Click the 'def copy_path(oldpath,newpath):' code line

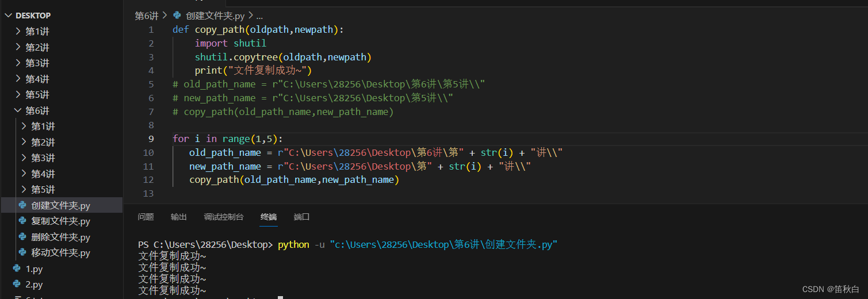[x=258, y=29]
